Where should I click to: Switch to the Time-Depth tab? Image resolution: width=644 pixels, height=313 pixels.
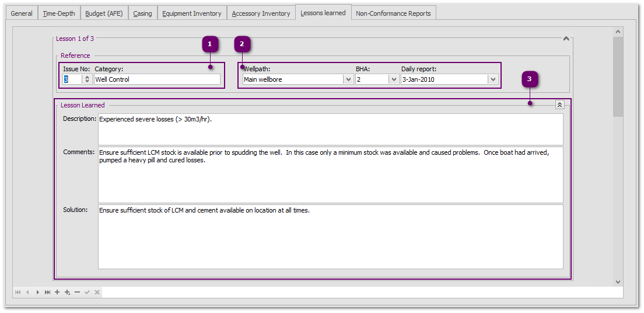pos(59,13)
